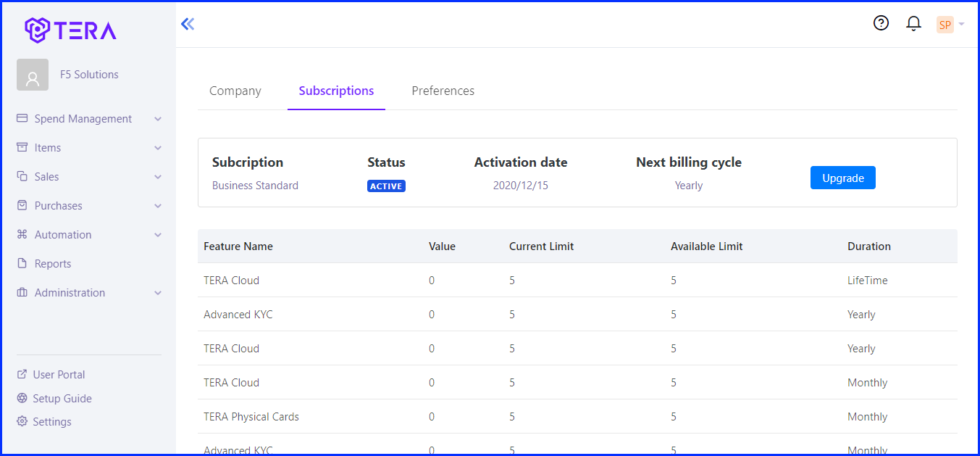This screenshot has height=456, width=980.
Task: Click Available Limit column header
Action: tap(707, 246)
